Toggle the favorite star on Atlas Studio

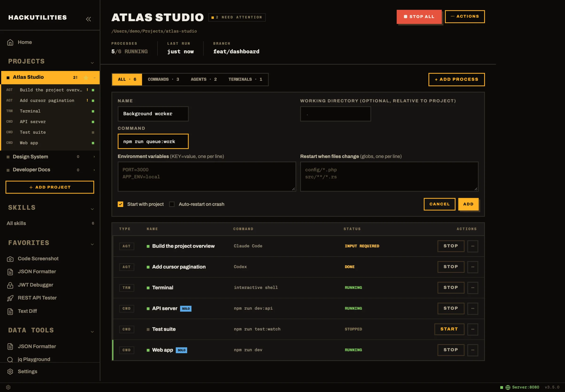point(86,78)
